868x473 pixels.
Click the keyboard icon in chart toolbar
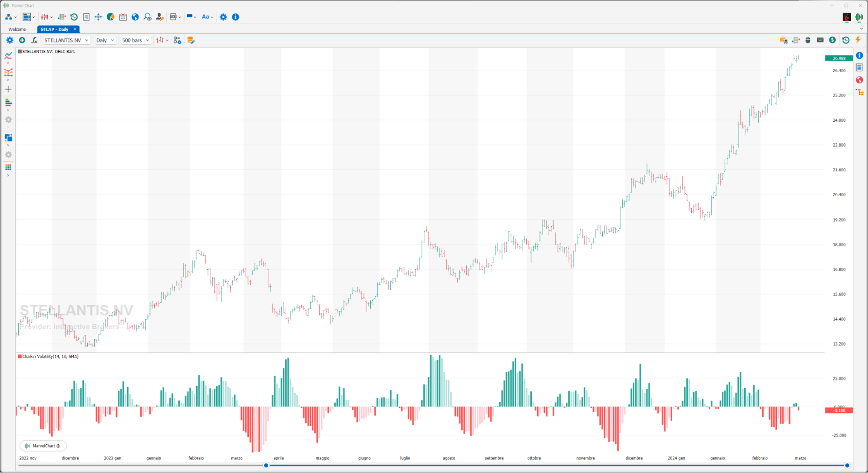click(x=820, y=40)
